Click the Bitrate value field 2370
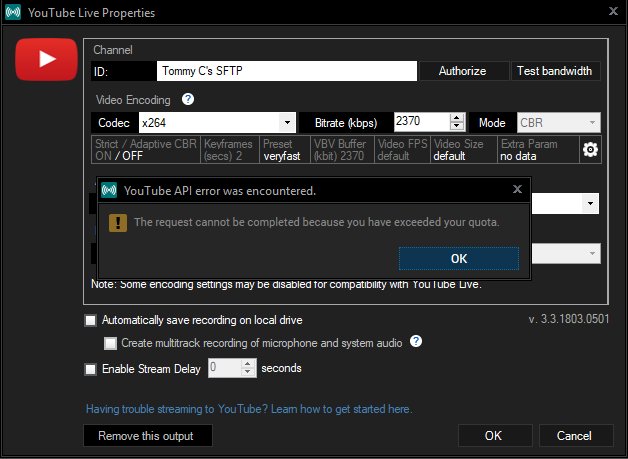 422,122
